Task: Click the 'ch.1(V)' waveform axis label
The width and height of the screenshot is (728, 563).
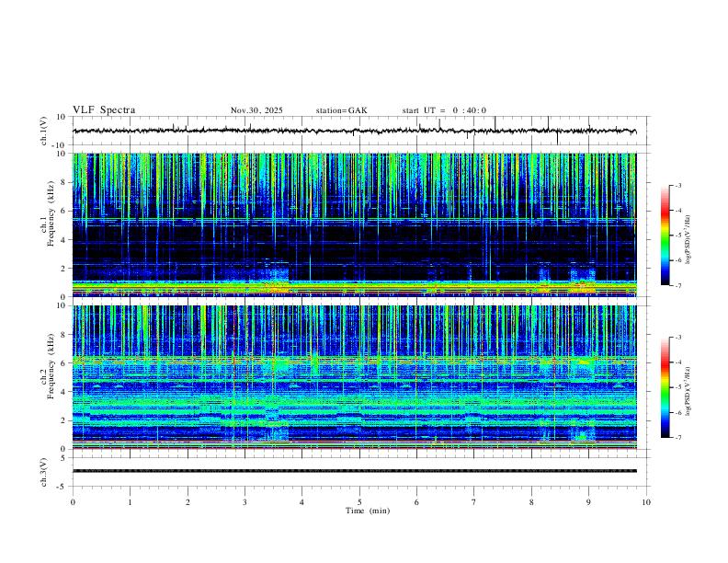Action: click(44, 131)
